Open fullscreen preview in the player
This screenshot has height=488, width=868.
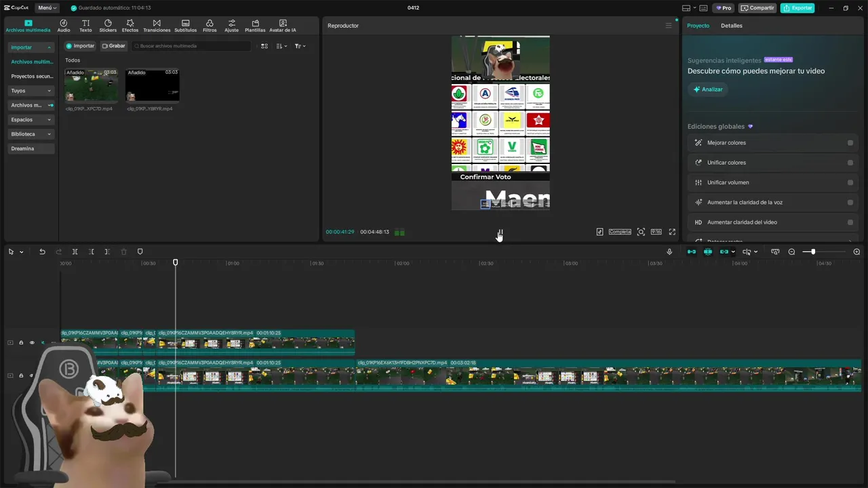672,232
